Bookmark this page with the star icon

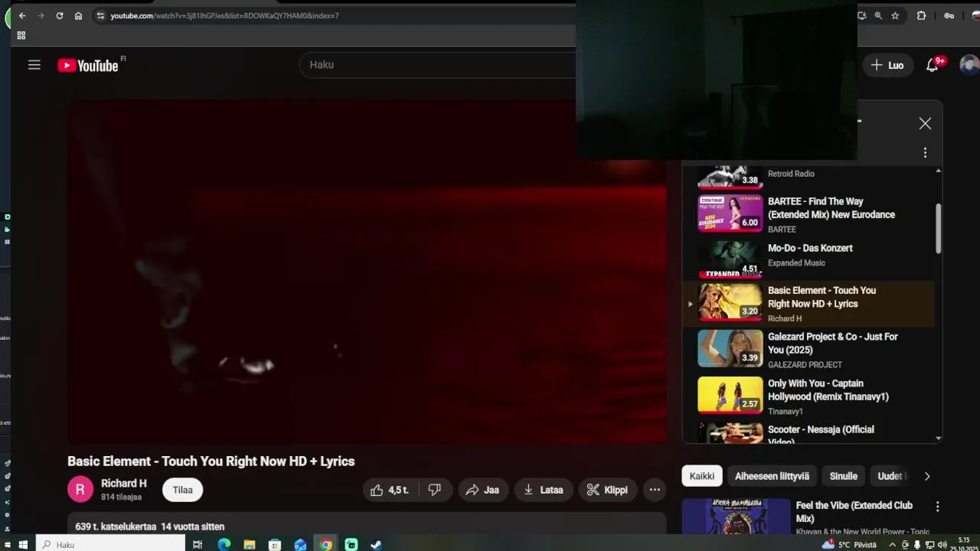(x=895, y=15)
